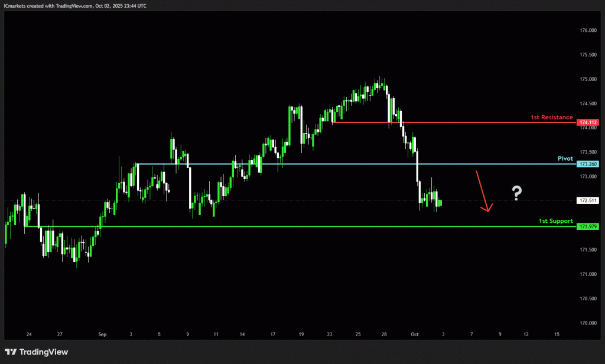Click the ICmarkets TradingView.com header text
The height and width of the screenshot is (364, 605).
pos(75,6)
